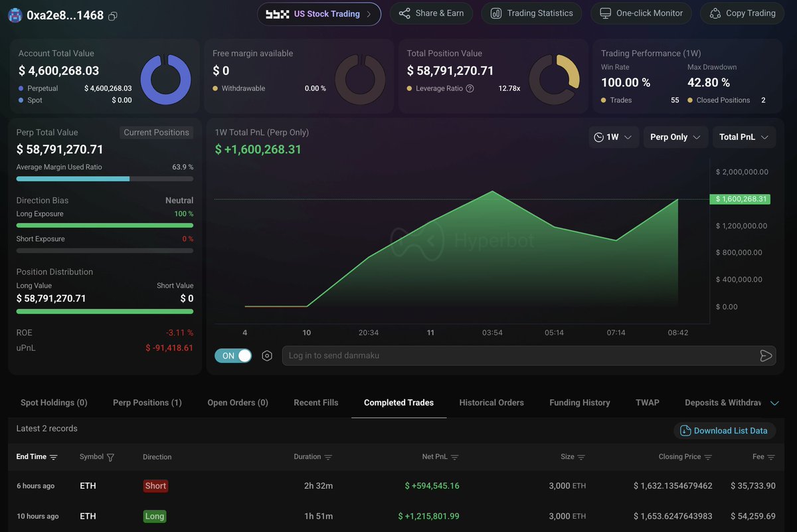Select the Completed Trades tab

(x=398, y=402)
